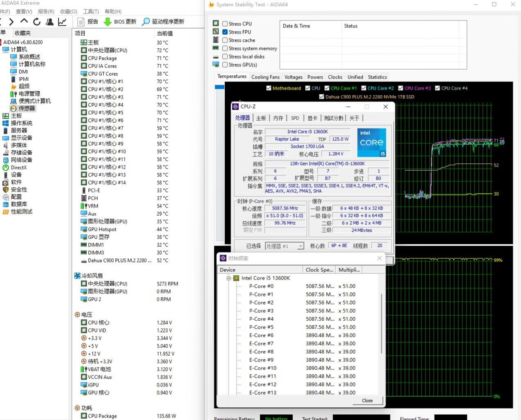
Task: Click the 当前值 column header
Action: click(x=180, y=33)
